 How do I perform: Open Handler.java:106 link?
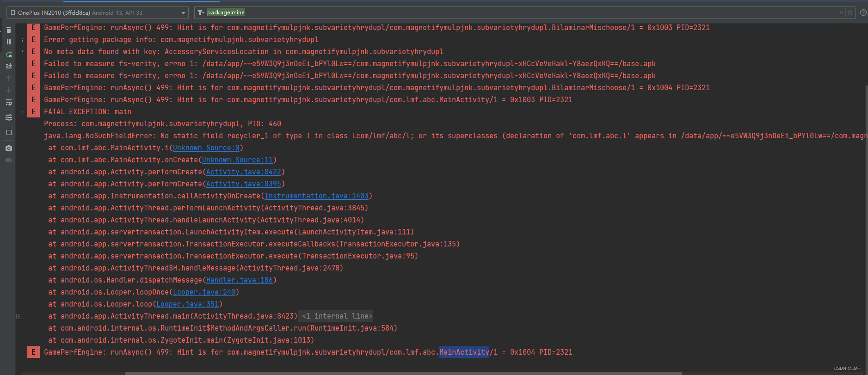[x=240, y=280]
